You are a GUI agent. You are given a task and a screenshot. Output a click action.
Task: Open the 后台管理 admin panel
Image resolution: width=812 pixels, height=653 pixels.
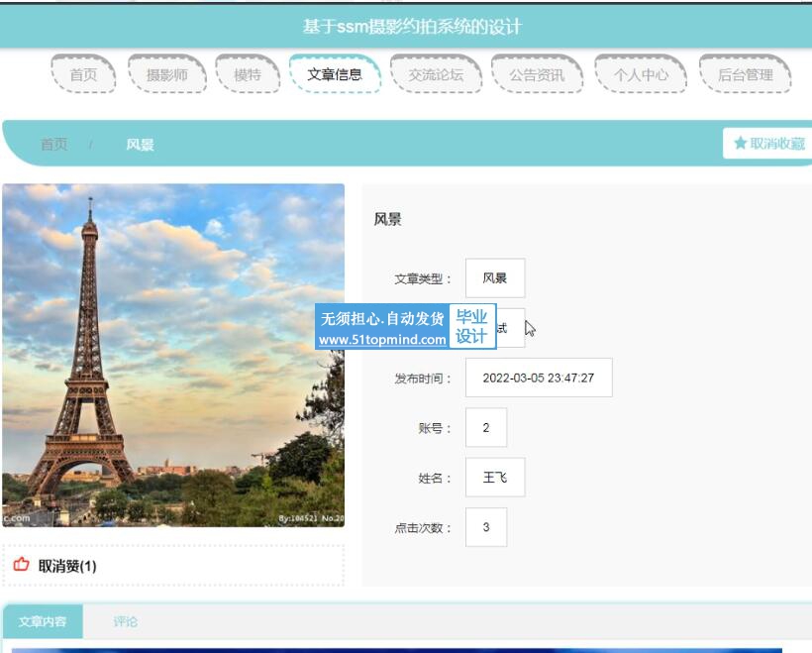(x=745, y=74)
